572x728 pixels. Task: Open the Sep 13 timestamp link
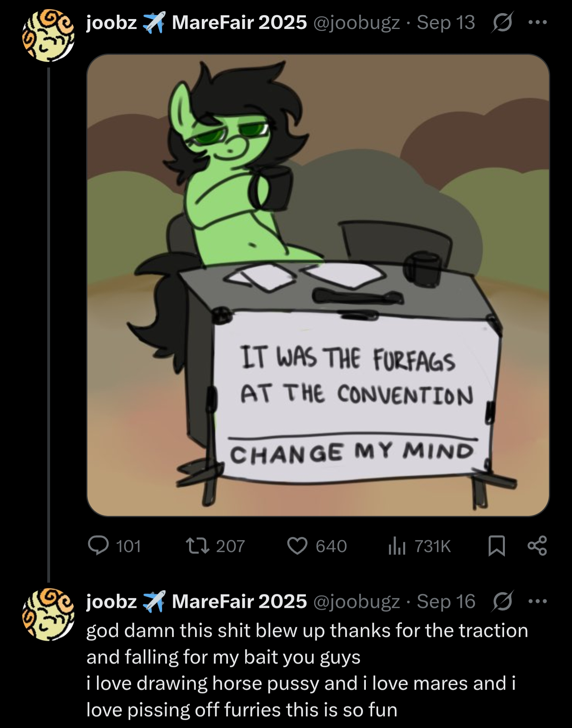[x=446, y=23]
